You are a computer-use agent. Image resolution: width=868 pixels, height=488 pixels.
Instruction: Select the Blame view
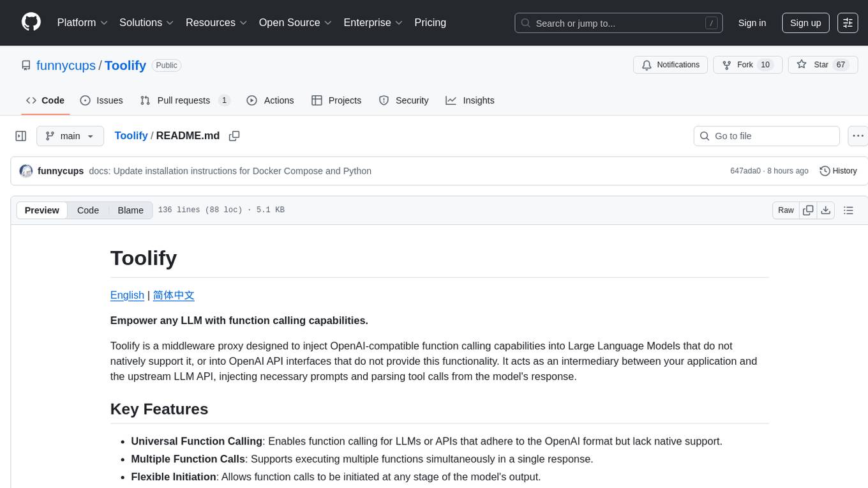(x=130, y=210)
